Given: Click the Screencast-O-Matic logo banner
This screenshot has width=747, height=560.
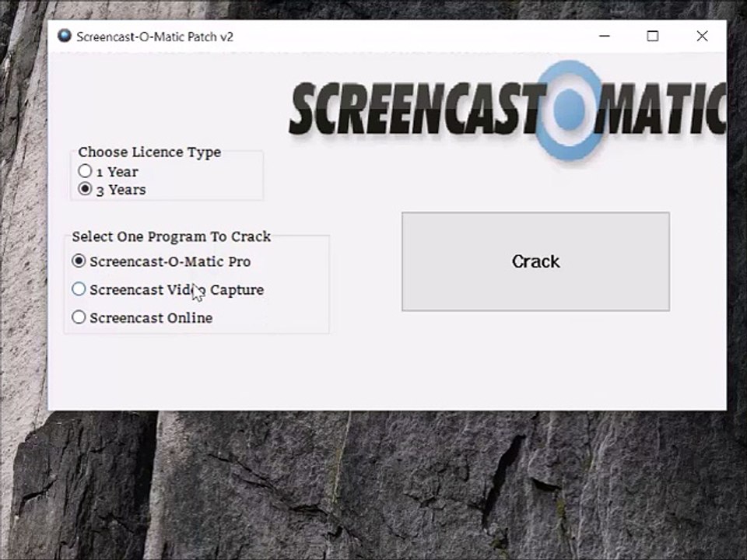Looking at the screenshot, I should [507, 110].
